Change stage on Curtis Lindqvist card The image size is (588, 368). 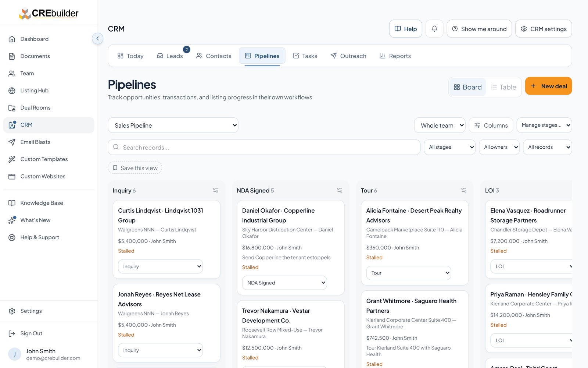[x=160, y=266]
